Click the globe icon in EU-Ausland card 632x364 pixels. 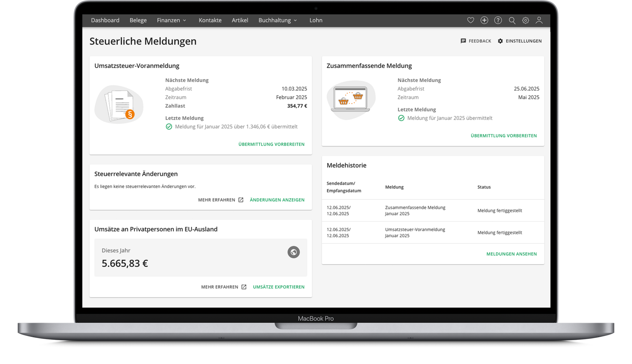tap(293, 252)
